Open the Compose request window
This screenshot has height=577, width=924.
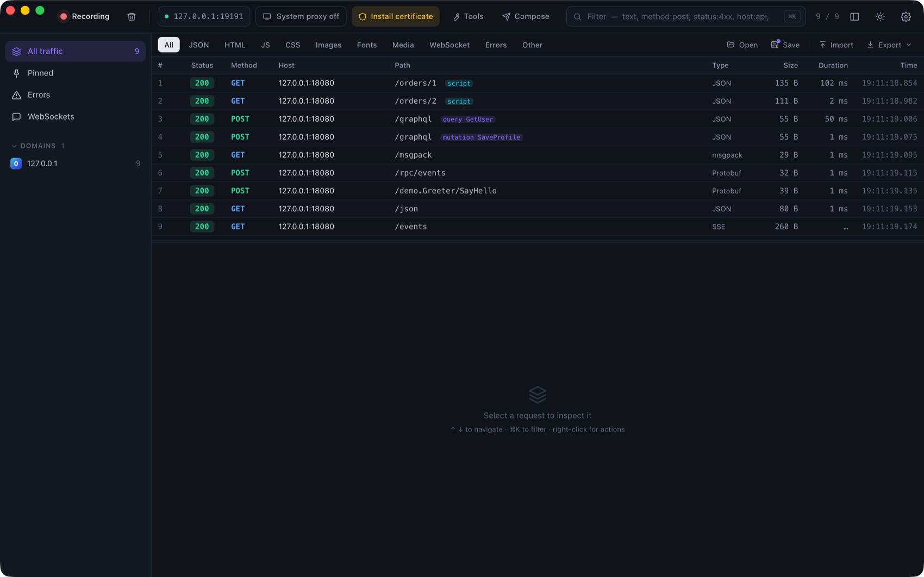click(526, 16)
